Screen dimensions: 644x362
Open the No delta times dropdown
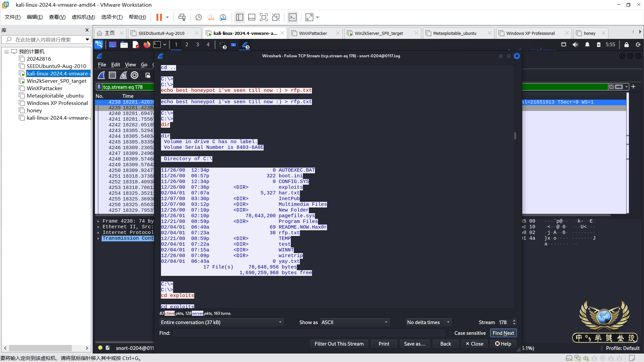pos(428,322)
